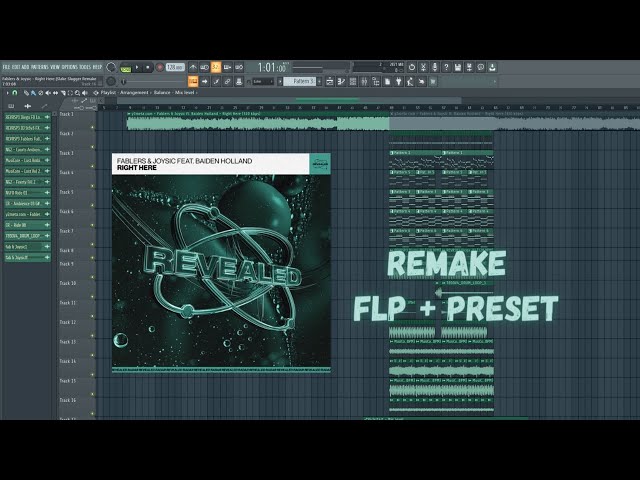Click the save project floppy icon

click(x=458, y=67)
